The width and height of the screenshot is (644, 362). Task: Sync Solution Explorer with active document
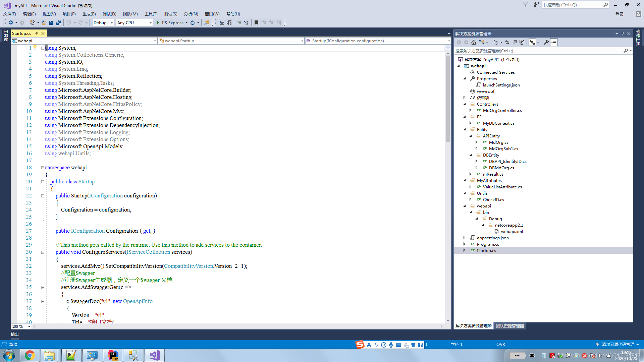tap(507, 42)
